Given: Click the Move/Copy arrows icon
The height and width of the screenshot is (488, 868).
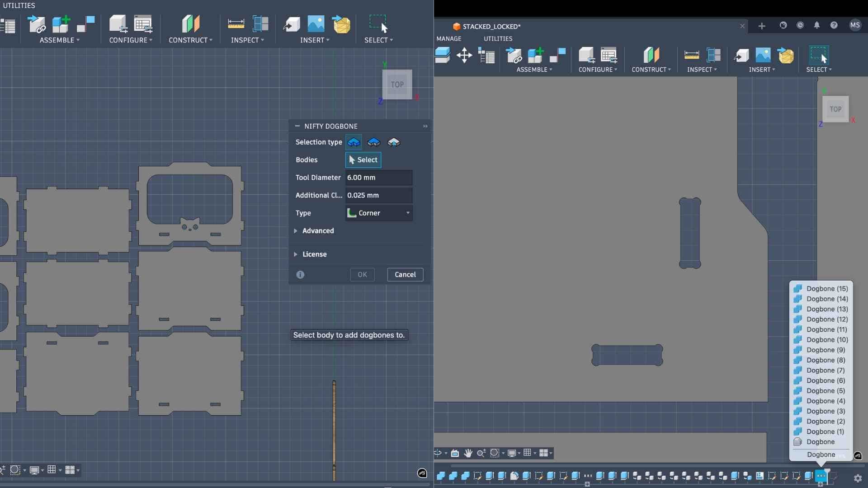Looking at the screenshot, I should pyautogui.click(x=464, y=56).
